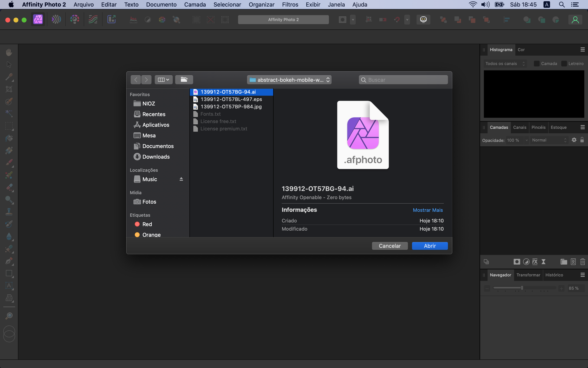Eject the Music volume
This screenshot has width=588, height=368.
pos(181,179)
